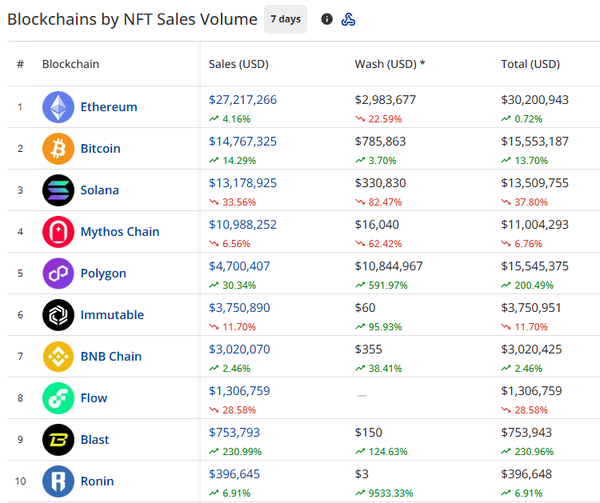Click the Ronin logo icon
Screen dimensions: 600x503
[x=58, y=481]
